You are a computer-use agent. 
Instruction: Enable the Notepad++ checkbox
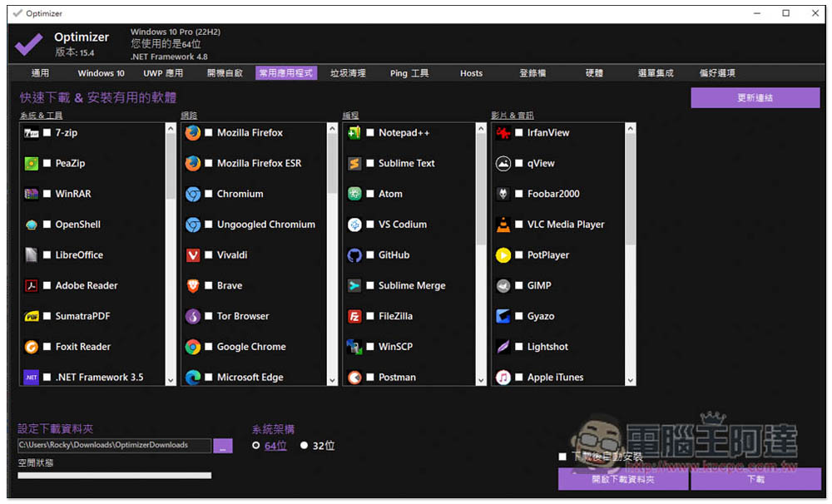pos(370,132)
